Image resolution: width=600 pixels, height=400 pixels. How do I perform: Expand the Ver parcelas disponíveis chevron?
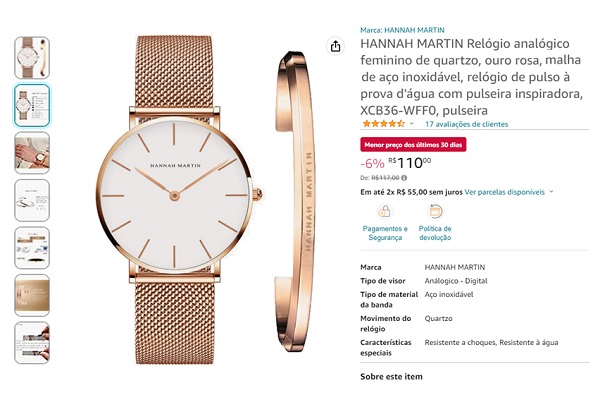[x=551, y=192]
